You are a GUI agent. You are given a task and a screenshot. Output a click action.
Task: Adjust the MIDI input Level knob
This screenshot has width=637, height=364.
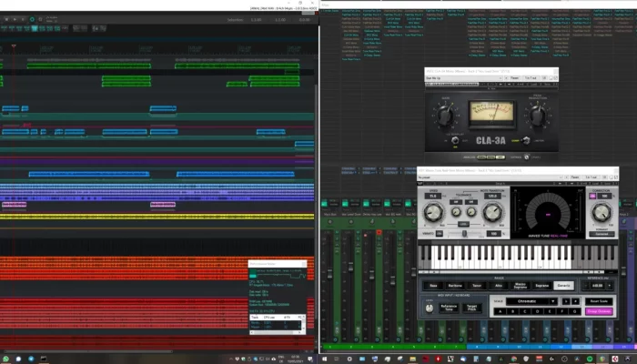click(429, 308)
